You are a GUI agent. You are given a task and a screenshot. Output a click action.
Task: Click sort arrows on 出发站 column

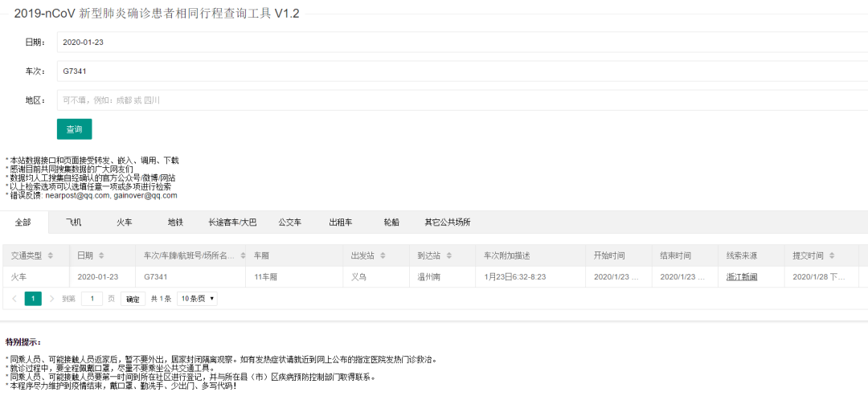click(381, 255)
